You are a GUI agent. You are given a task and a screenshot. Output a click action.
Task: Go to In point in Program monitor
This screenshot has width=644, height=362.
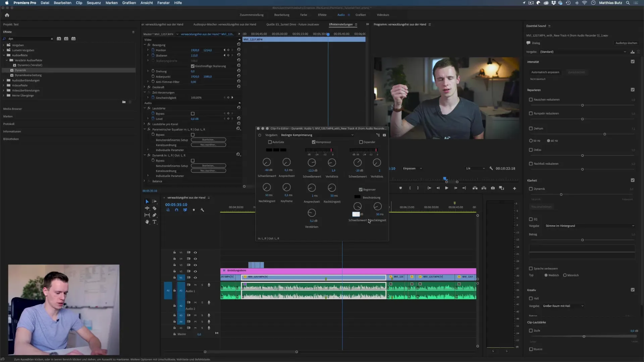pyautogui.click(x=429, y=188)
